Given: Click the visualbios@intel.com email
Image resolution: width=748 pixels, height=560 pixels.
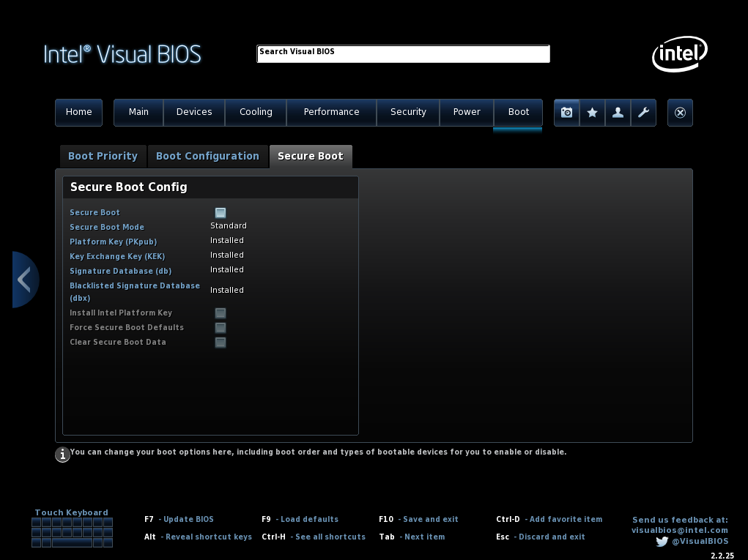Looking at the screenshot, I should pyautogui.click(x=680, y=531).
